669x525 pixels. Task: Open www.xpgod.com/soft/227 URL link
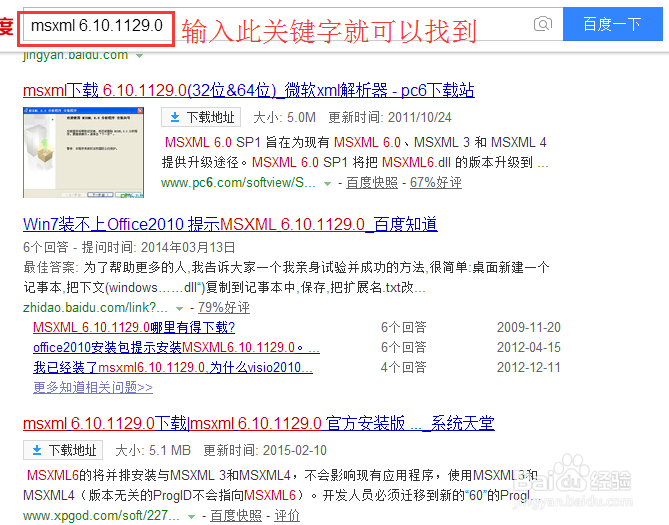point(101,516)
